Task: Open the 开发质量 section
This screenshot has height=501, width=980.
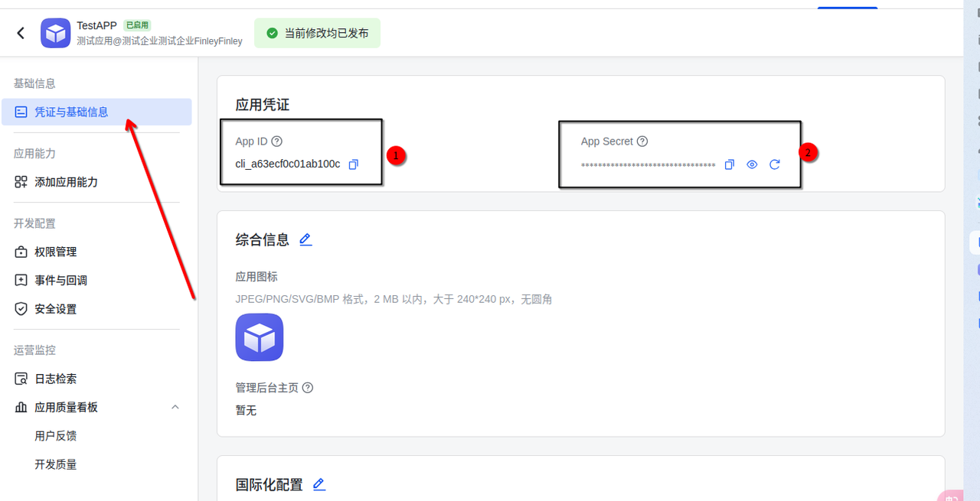Action: [54, 464]
